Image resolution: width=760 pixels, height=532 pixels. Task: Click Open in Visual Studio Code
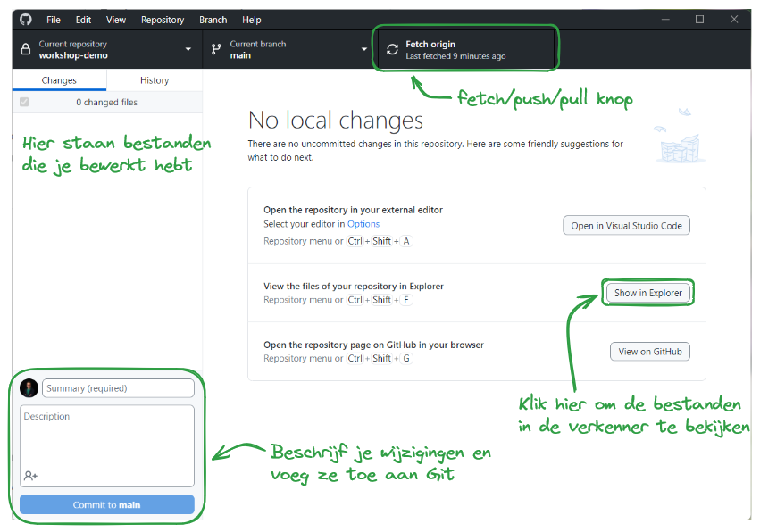point(626,225)
